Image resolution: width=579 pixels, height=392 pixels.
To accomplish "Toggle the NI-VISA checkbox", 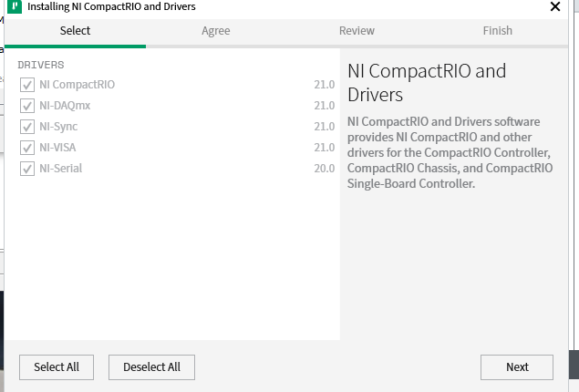I will point(27,148).
